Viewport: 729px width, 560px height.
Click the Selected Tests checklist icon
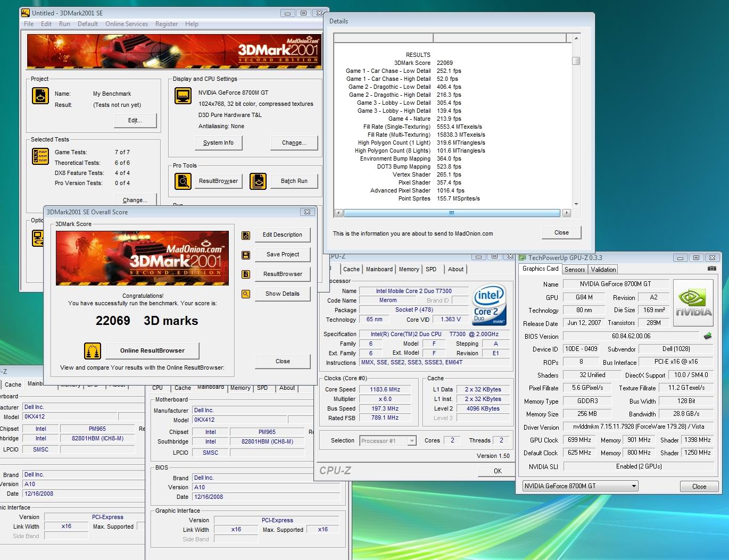(x=40, y=156)
